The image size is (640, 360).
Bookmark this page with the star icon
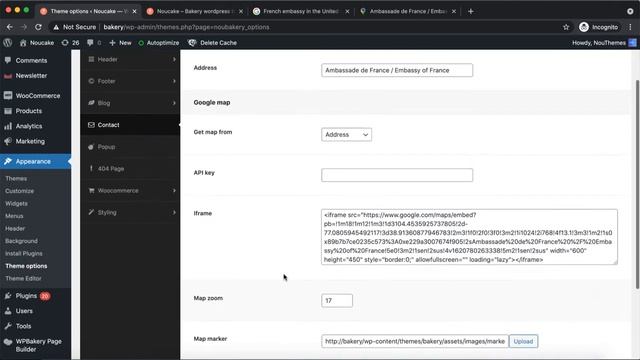tap(566, 27)
